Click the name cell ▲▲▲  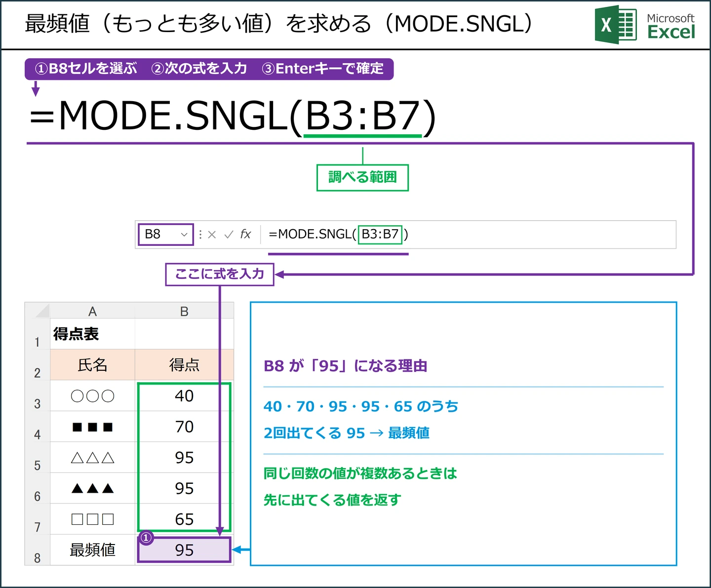92,488
